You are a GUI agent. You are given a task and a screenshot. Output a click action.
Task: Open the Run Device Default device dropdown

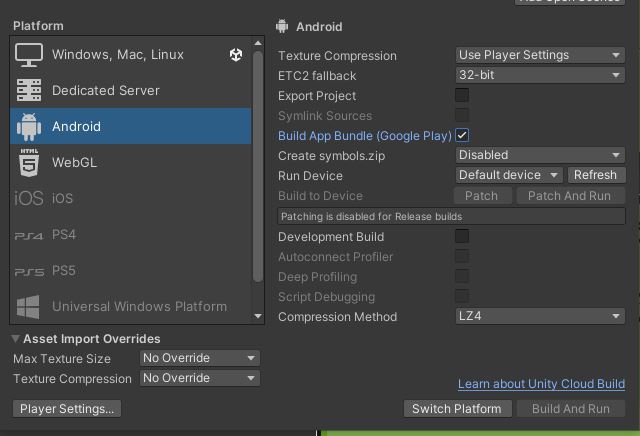tap(509, 175)
